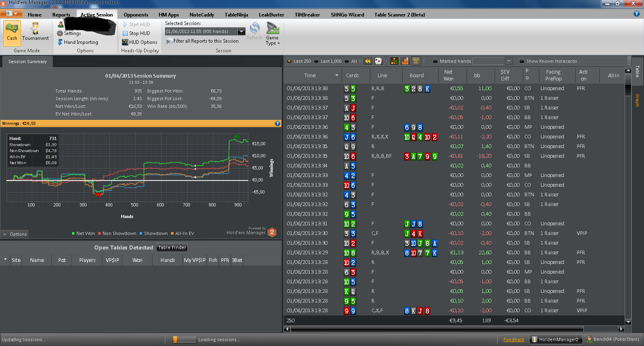Select Last 250 radio button

(289, 61)
